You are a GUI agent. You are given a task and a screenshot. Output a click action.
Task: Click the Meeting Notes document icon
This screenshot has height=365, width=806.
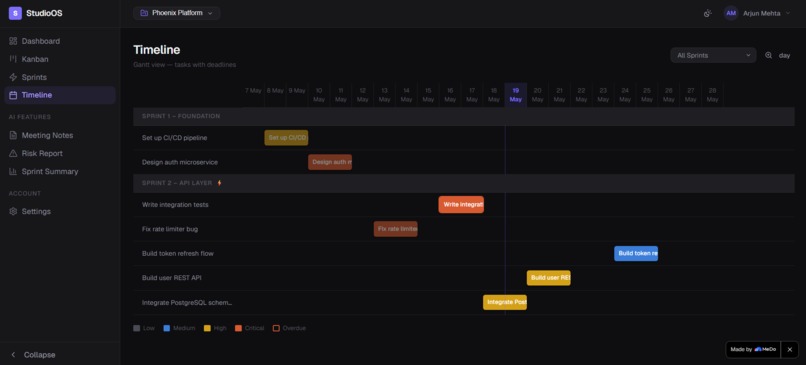[13, 135]
